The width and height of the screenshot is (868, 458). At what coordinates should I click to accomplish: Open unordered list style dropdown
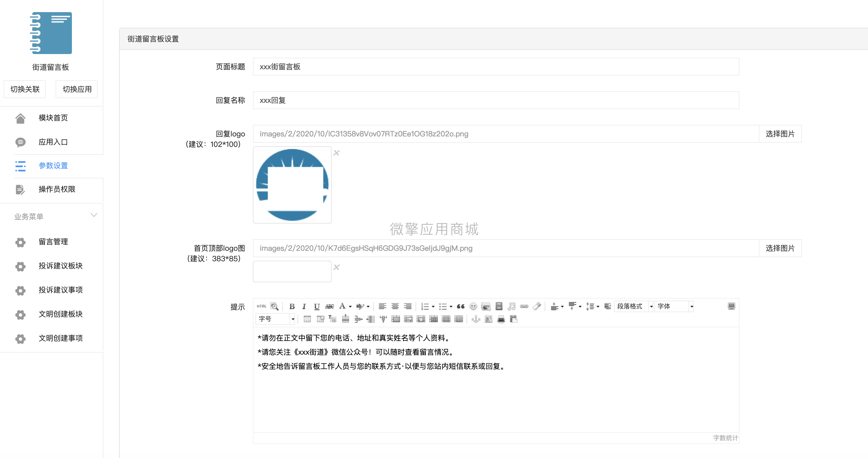451,306
